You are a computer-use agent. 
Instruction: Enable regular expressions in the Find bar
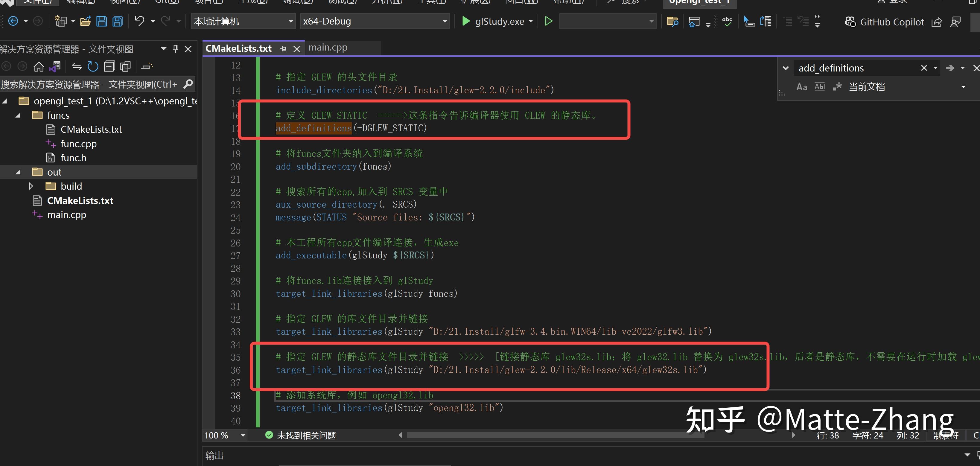[837, 86]
